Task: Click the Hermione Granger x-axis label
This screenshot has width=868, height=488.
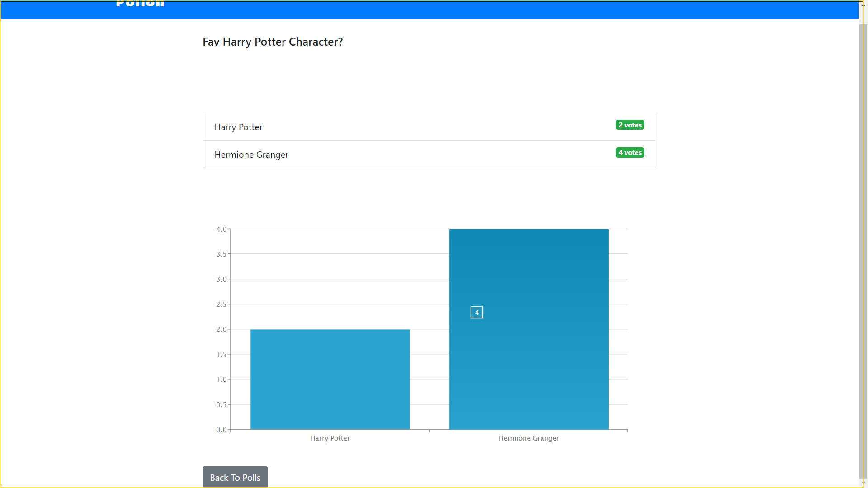Action: pos(528,438)
